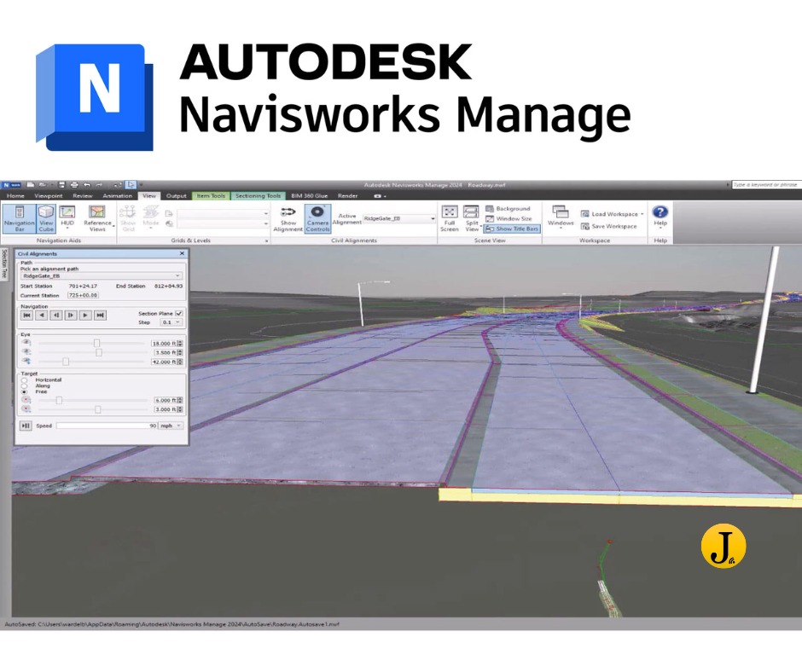
Task: Switch to the BIM 360 Glue tab
Action: [x=310, y=196]
